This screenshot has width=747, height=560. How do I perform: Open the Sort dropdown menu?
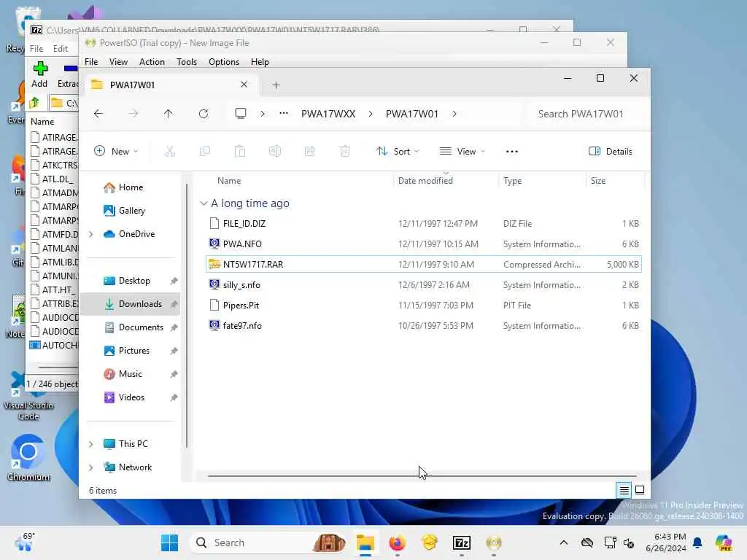pos(398,152)
